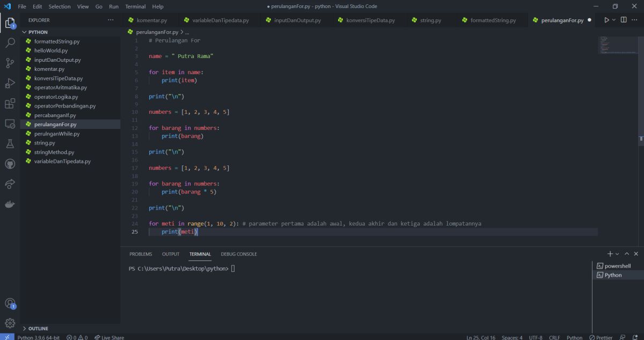Open the Edit menu
This screenshot has width=644, height=340.
37,6
